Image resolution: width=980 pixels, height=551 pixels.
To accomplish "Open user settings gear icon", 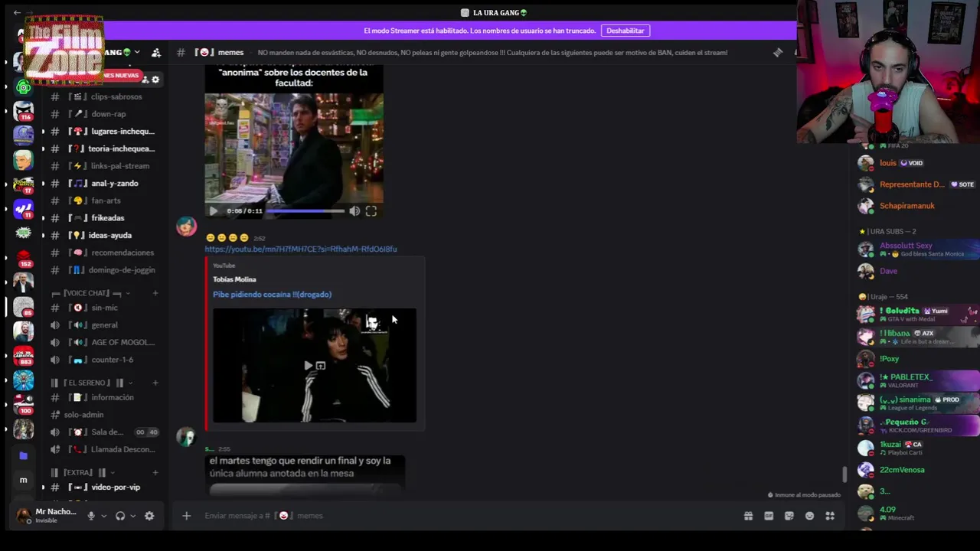I will (x=149, y=516).
